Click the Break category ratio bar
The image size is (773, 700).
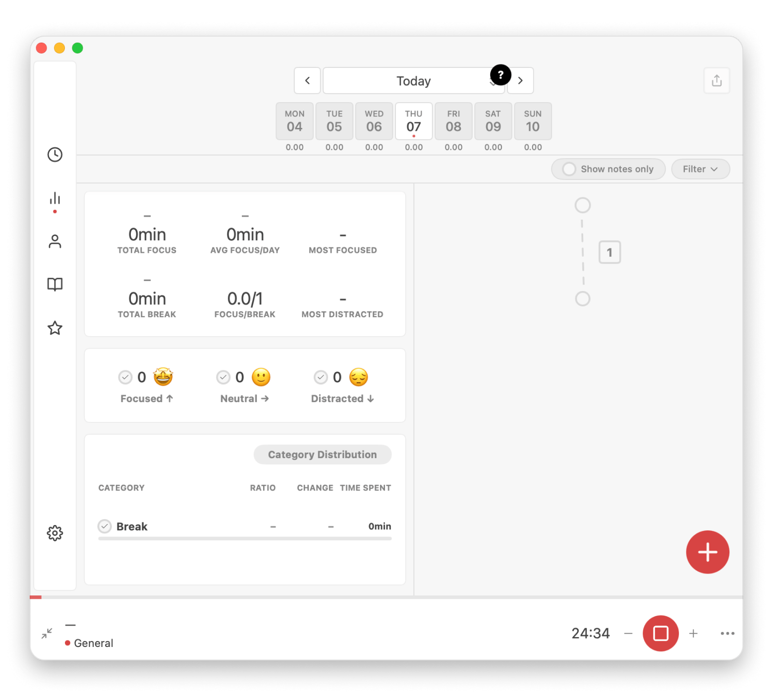(245, 538)
